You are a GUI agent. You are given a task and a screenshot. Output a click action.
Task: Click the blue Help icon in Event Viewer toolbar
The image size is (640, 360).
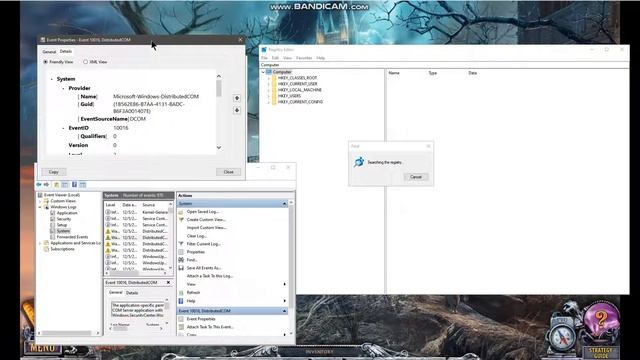coord(74,184)
